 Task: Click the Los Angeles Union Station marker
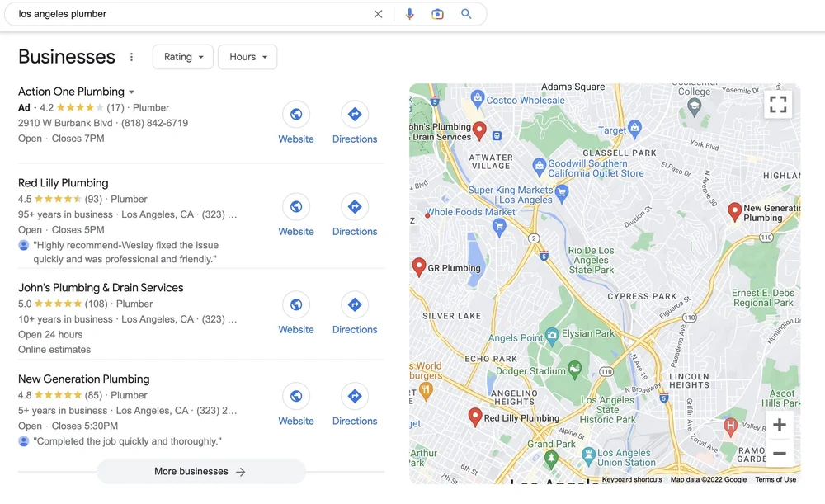point(589,455)
